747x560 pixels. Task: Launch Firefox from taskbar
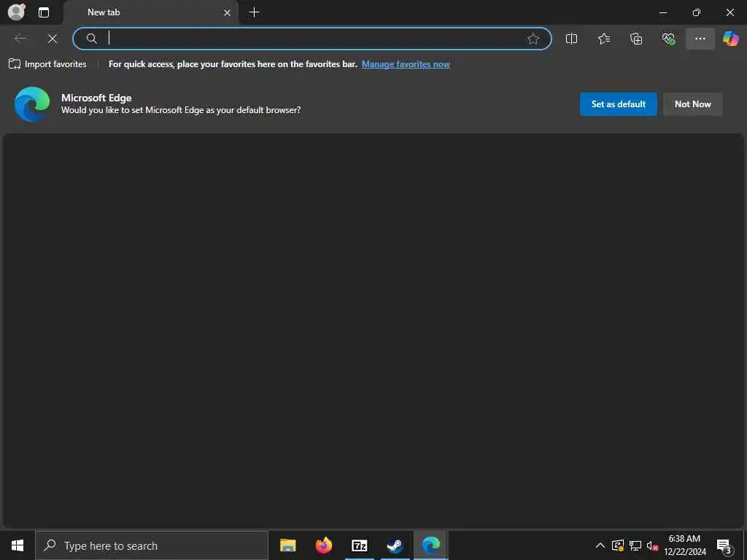323,545
